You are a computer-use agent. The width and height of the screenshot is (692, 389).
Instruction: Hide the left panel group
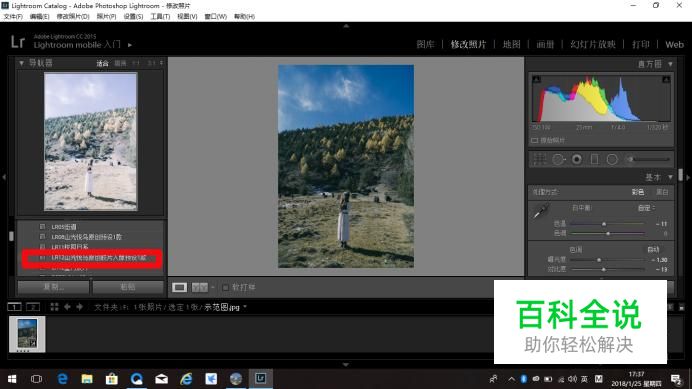click(4, 177)
